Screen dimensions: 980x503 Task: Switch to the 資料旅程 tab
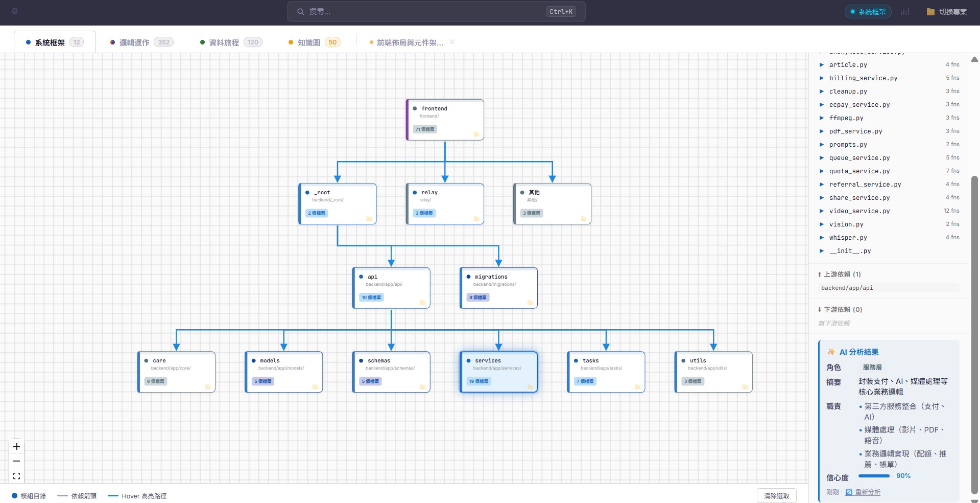point(224,42)
